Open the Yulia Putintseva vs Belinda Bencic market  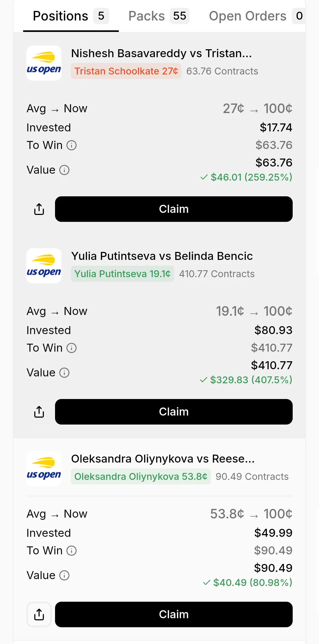[x=162, y=256]
